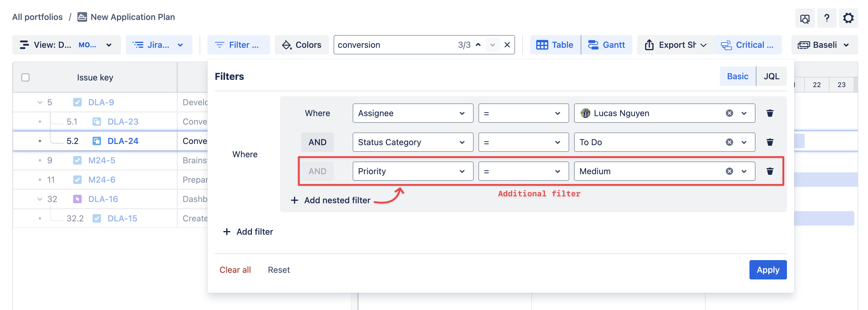The width and height of the screenshot is (868, 310).
Task: Toggle the select-all checkbox in Issue key header
Action: tap(25, 77)
